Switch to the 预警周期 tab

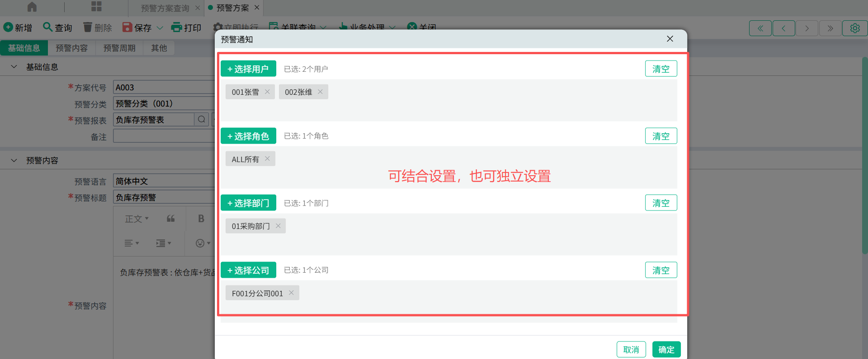pyautogui.click(x=119, y=48)
